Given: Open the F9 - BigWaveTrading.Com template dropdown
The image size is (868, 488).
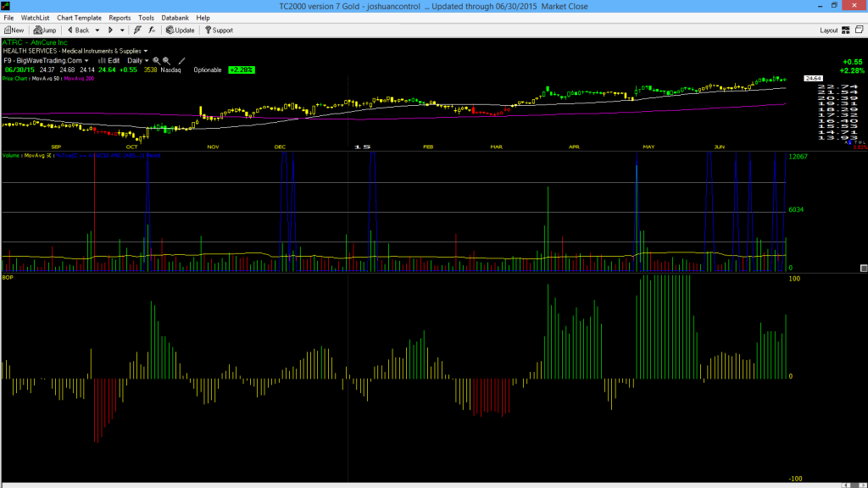Looking at the screenshot, I should (x=86, y=61).
